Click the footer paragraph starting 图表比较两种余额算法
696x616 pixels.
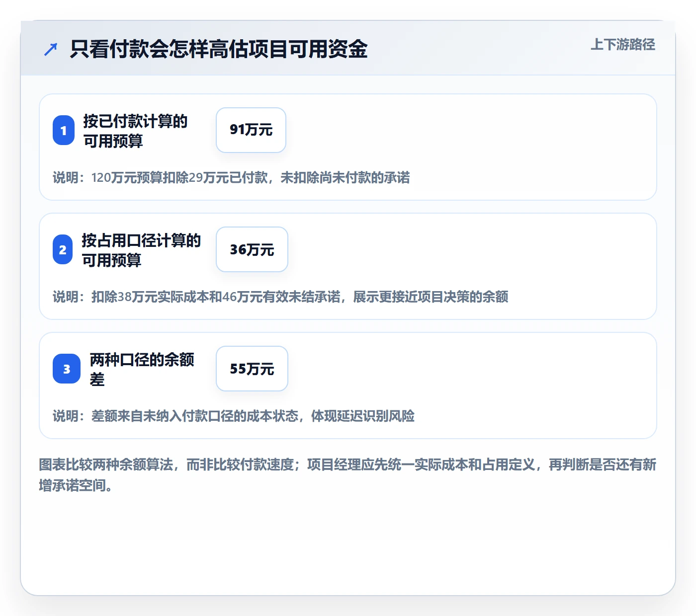(348, 475)
